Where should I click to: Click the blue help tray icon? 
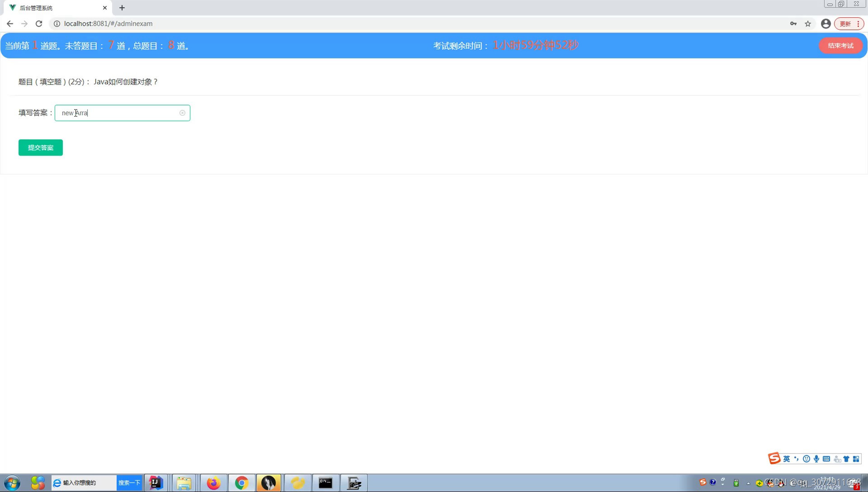pos(713,483)
